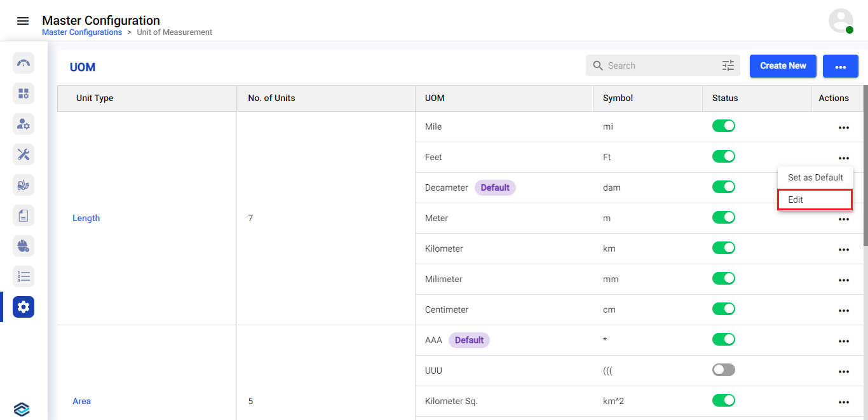
Task: Choose Set as Default menu option
Action: [815, 177]
